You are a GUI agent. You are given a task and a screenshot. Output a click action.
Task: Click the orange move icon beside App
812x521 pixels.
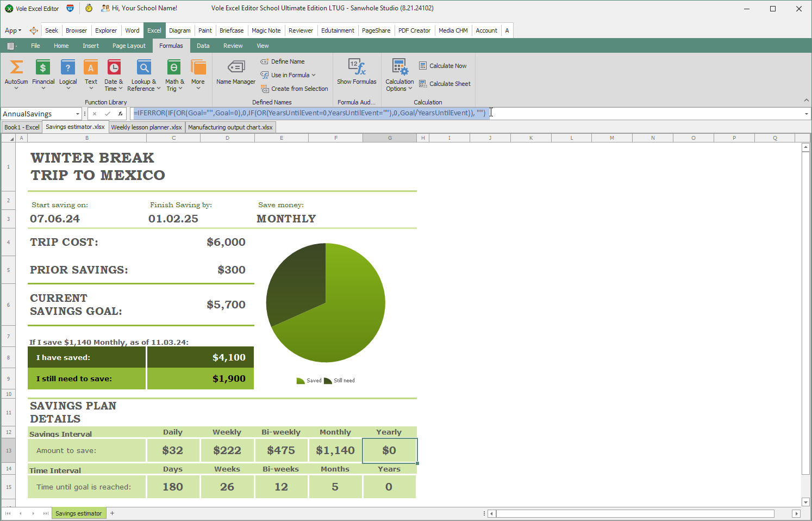[x=34, y=30]
